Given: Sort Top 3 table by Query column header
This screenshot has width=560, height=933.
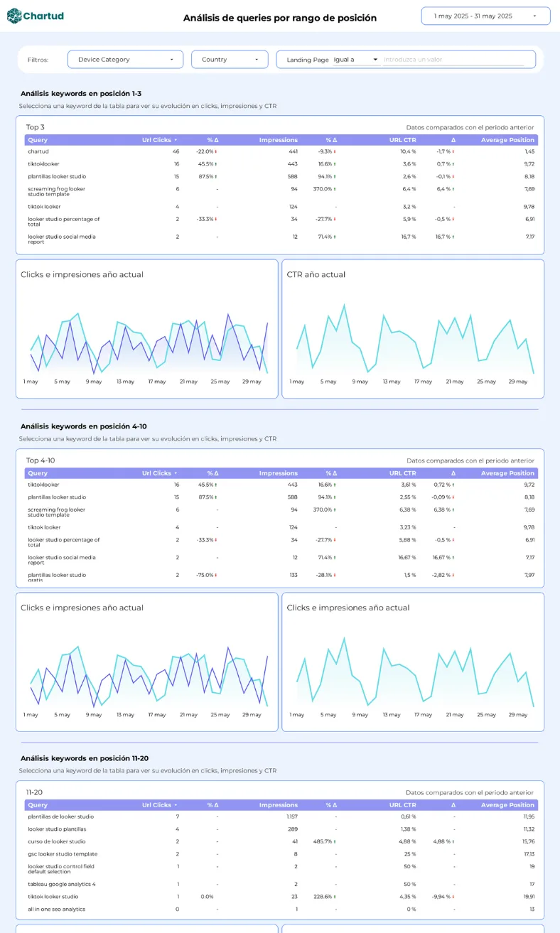Looking at the screenshot, I should pos(38,140).
